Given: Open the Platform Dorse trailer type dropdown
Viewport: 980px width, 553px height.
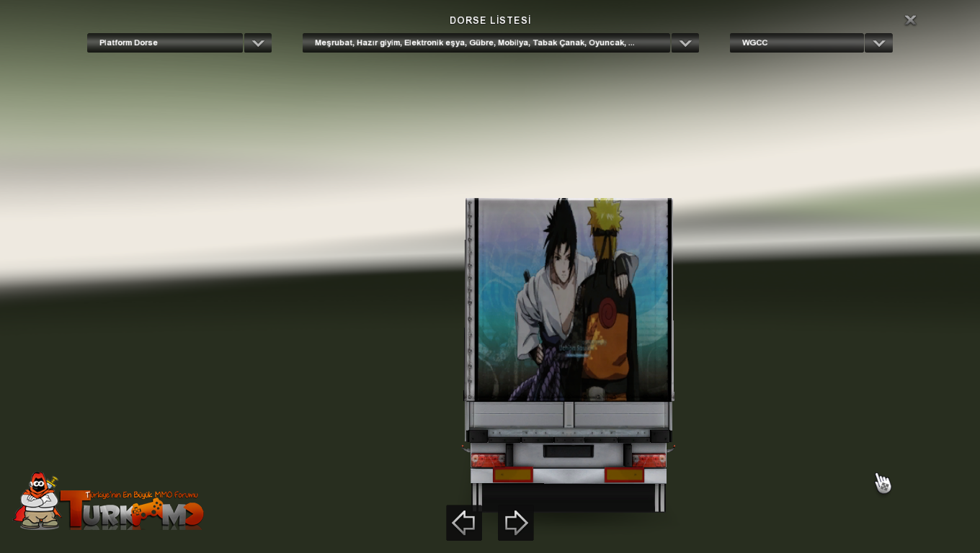Looking at the screenshot, I should tap(165, 42).
